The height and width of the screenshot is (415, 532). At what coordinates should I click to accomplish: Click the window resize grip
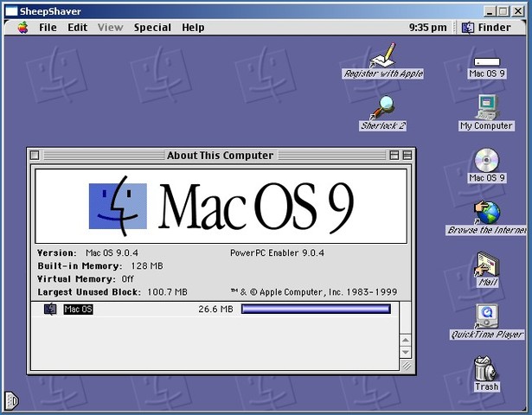406,366
